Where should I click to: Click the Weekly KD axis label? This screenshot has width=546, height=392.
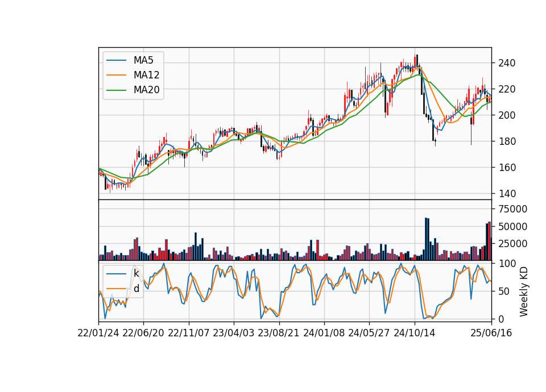tap(523, 291)
